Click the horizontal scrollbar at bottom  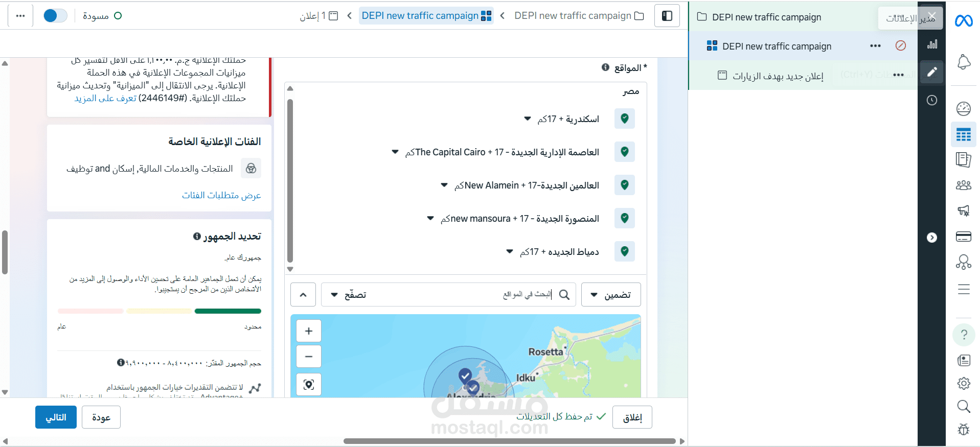click(510, 441)
